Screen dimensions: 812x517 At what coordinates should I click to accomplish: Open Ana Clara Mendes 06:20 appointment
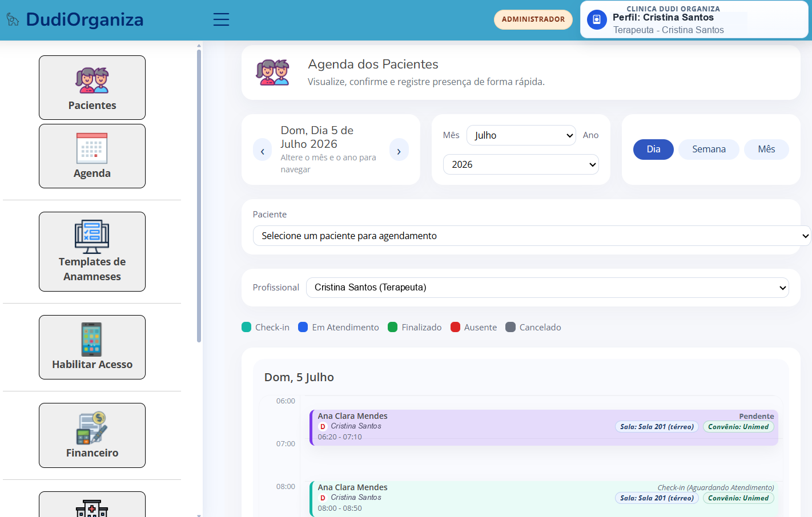(x=544, y=427)
